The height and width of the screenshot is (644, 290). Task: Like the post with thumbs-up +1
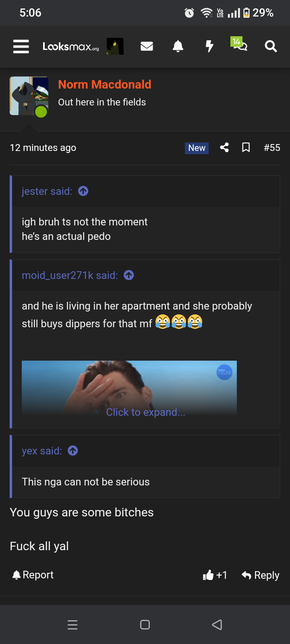(215, 575)
